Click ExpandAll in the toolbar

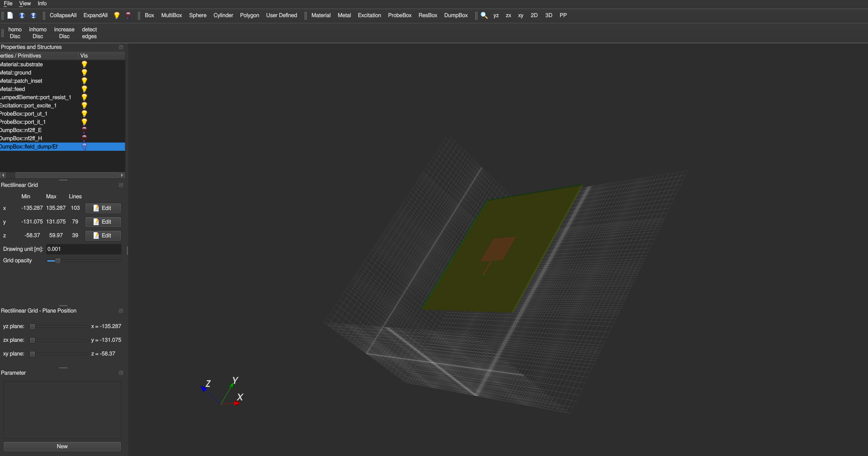click(x=95, y=15)
